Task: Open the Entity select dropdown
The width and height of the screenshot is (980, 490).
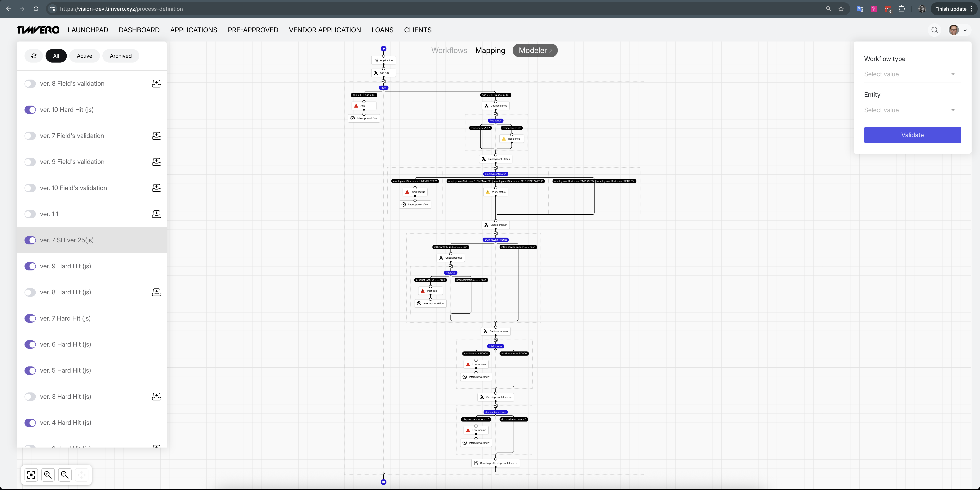Action: (912, 110)
